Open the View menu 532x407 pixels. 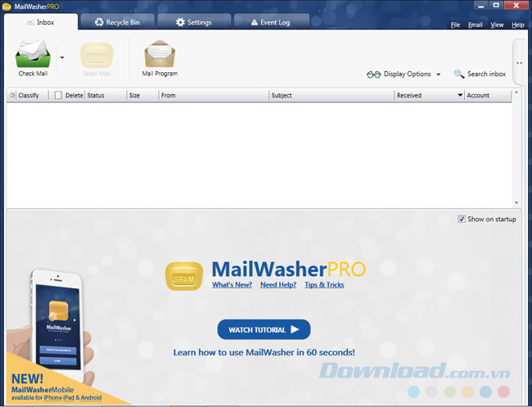tap(497, 25)
